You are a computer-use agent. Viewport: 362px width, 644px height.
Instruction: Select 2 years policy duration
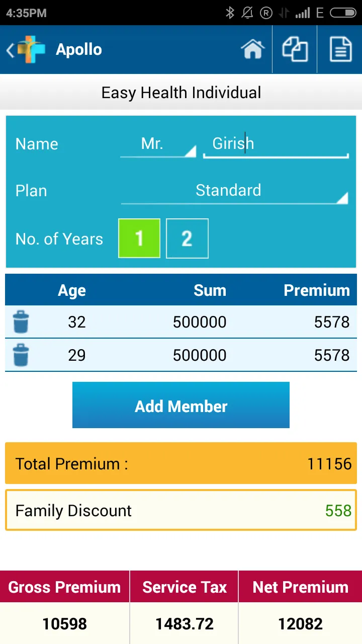point(187,238)
